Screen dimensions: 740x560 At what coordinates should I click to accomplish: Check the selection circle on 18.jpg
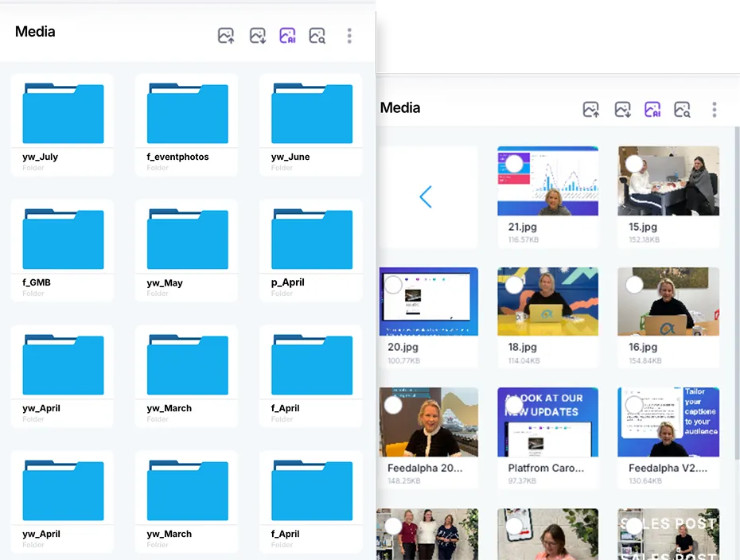point(514,285)
